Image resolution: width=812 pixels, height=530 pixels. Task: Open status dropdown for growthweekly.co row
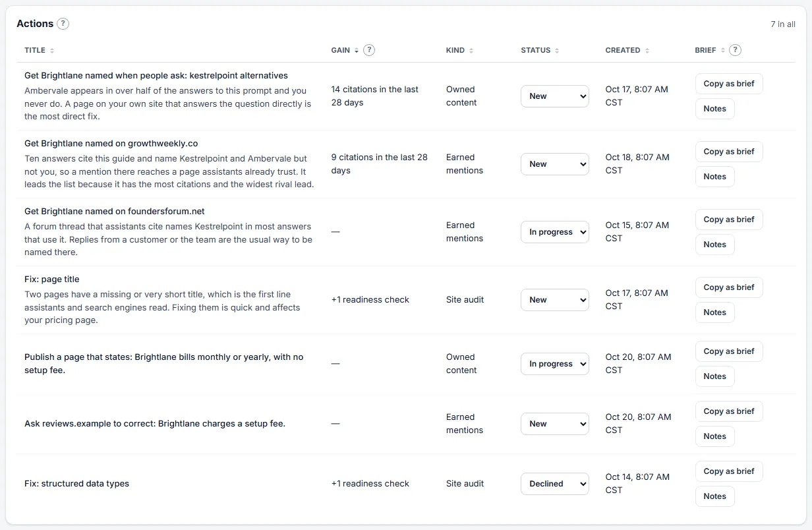(555, 164)
